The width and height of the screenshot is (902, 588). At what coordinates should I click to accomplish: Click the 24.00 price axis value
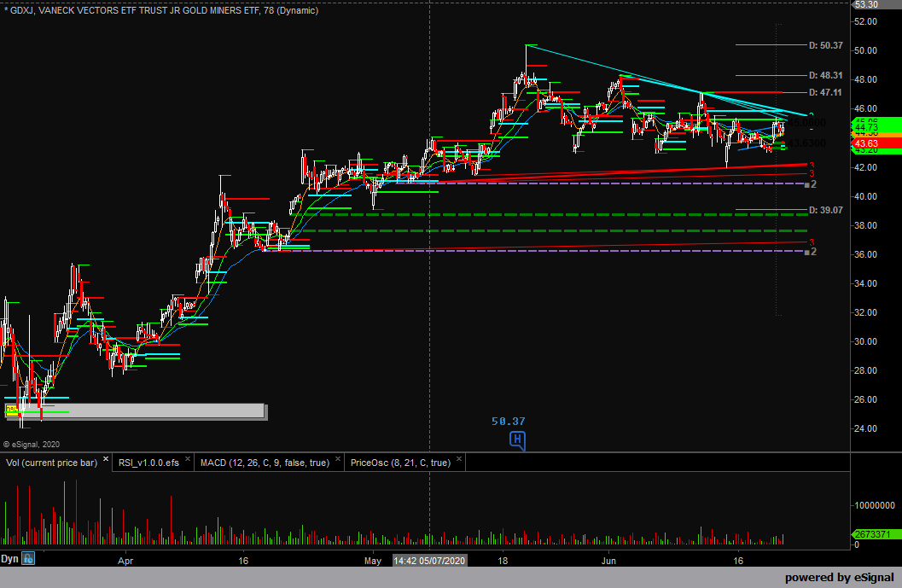coord(866,428)
